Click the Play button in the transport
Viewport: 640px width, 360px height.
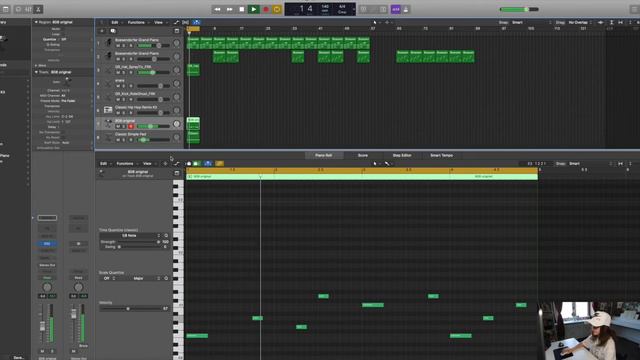[253, 9]
